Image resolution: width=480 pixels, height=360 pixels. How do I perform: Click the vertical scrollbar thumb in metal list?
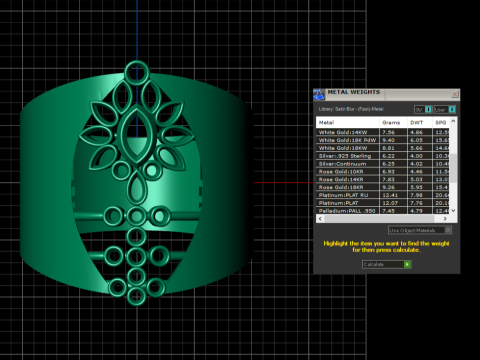(453, 168)
